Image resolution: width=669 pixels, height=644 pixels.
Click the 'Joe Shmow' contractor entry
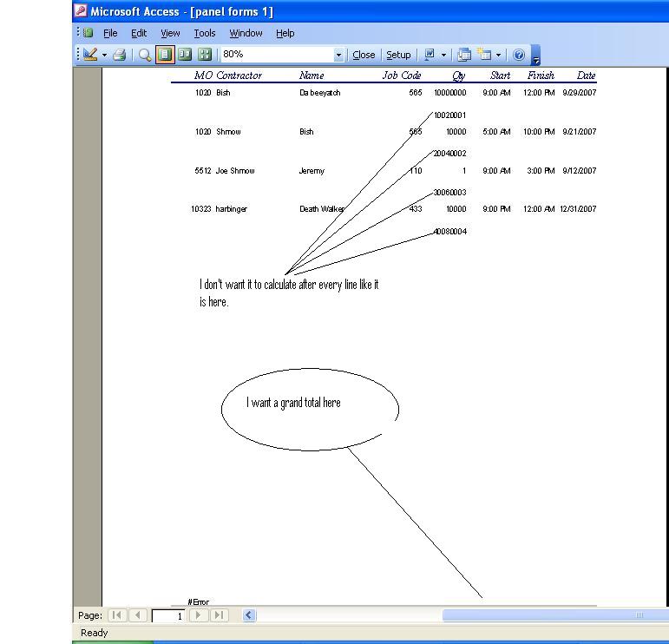(x=235, y=171)
